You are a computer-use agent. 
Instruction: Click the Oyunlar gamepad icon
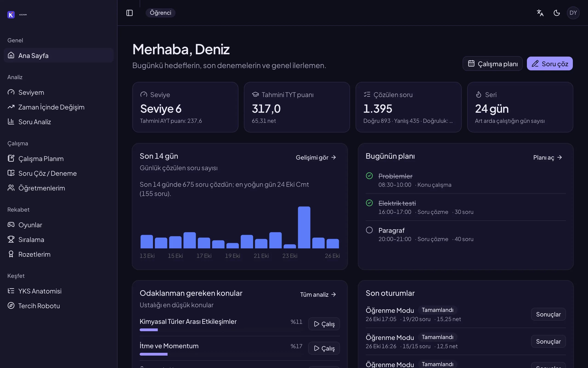click(x=11, y=225)
